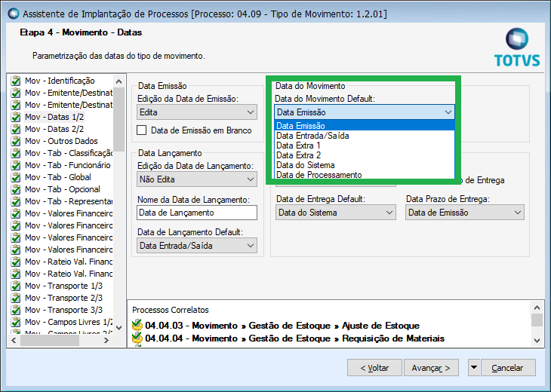Click the window title bar application icon
Screen dimensions: 551x392
[14, 14]
